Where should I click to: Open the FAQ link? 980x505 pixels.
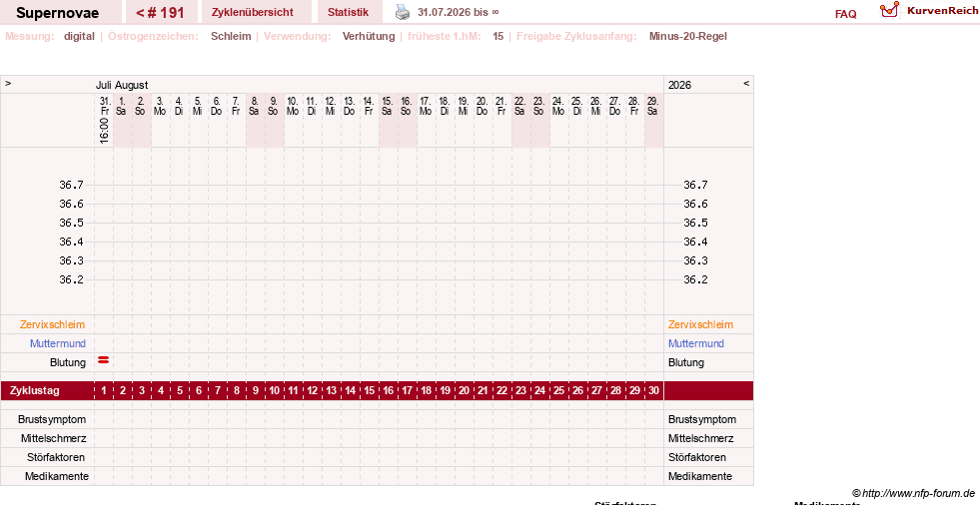pos(845,14)
